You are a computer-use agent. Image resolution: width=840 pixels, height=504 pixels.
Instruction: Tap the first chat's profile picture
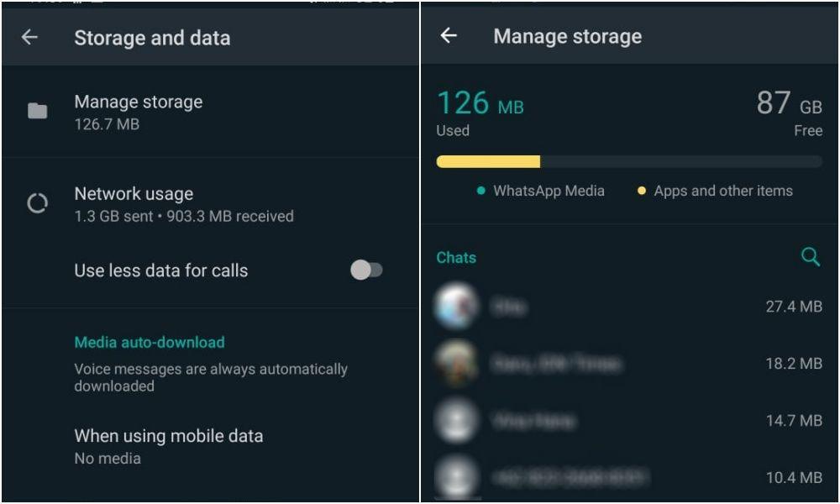pyautogui.click(x=456, y=307)
